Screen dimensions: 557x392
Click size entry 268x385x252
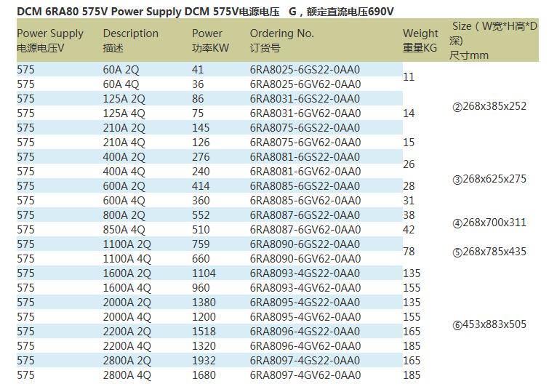point(489,106)
